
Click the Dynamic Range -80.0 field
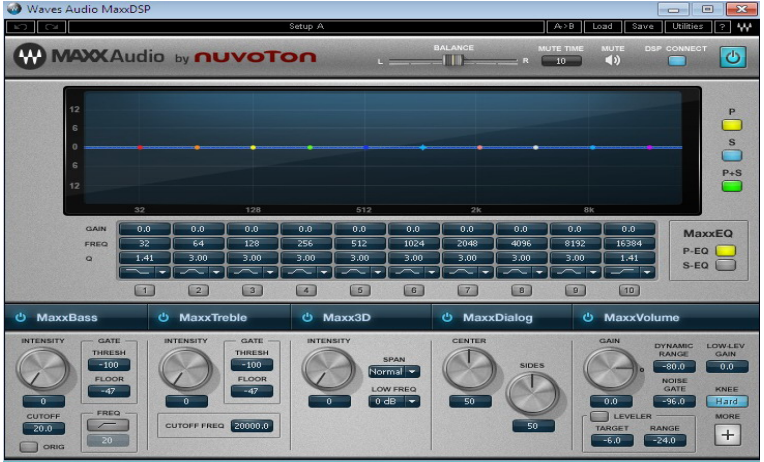tap(674, 366)
